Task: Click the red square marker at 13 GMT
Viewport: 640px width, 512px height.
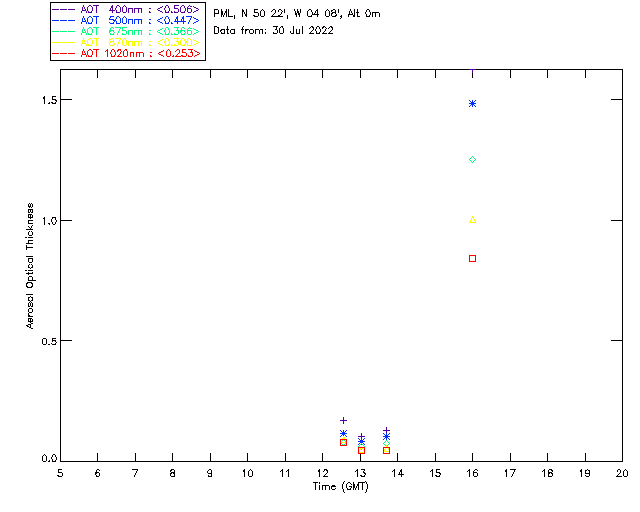Action: click(361, 450)
